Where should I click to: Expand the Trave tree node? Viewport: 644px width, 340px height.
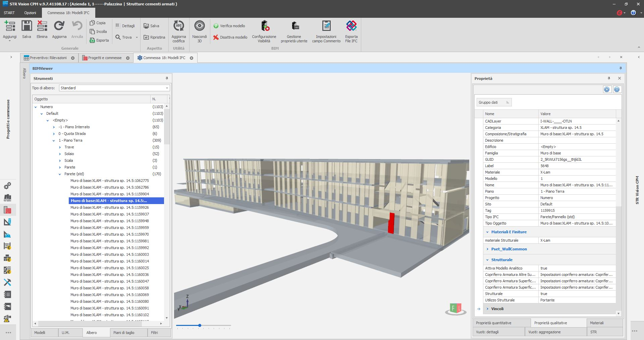coord(60,147)
